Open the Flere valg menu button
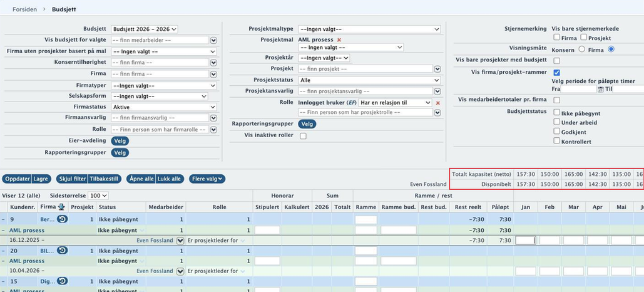This screenshot has width=644, height=292. (x=207, y=179)
